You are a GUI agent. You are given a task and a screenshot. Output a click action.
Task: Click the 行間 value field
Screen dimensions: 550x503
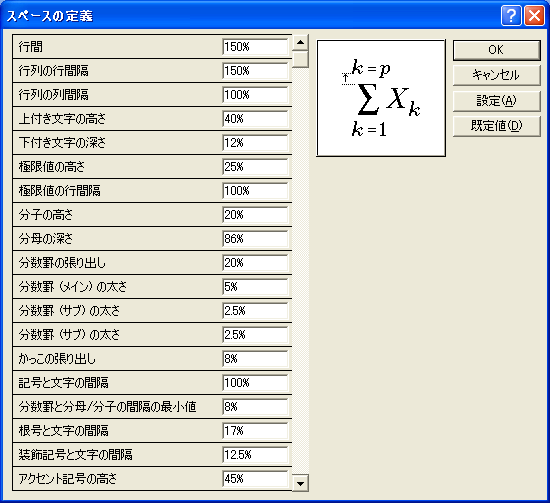pos(255,47)
